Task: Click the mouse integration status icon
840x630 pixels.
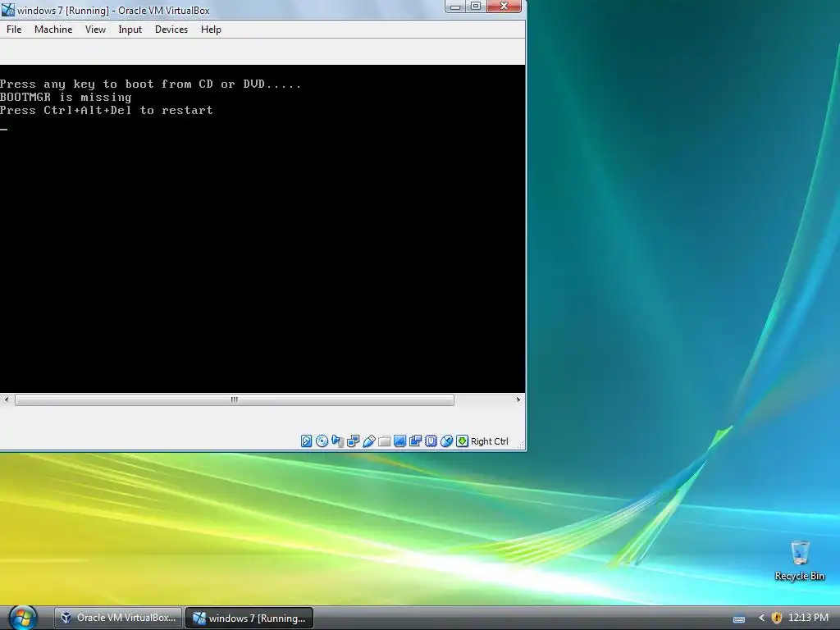Action: click(x=446, y=441)
